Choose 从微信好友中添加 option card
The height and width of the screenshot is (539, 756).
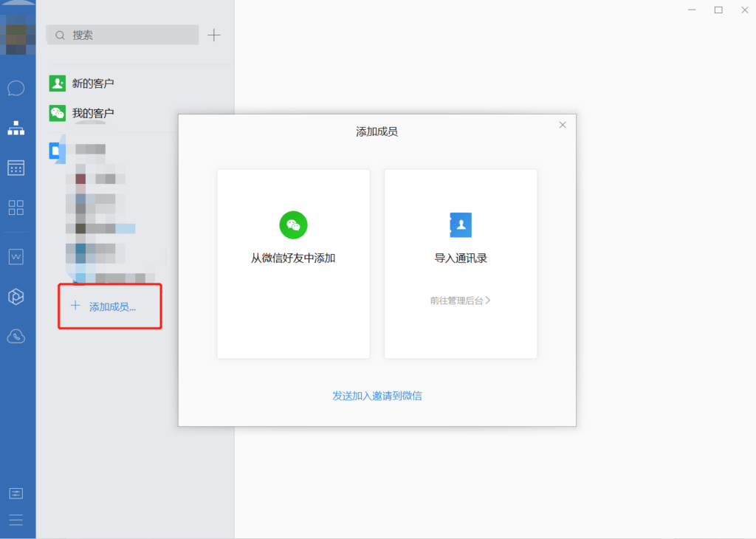tap(293, 264)
